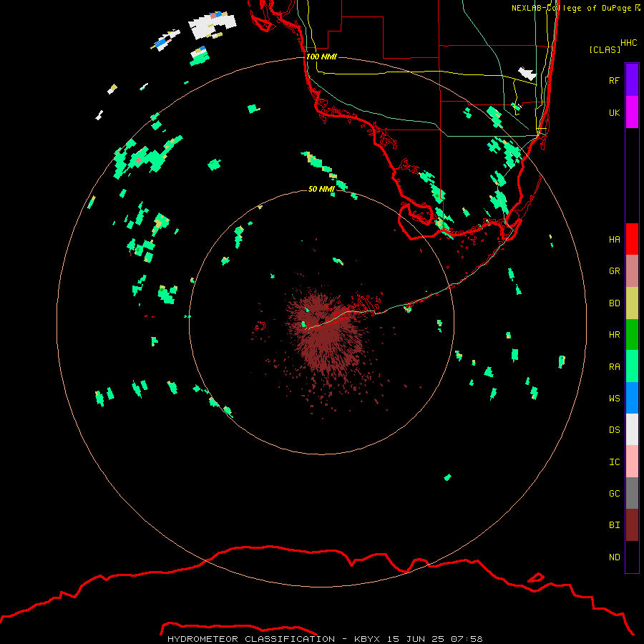Image resolution: width=644 pixels, height=644 pixels.
Task: Click the 50 NMI range ring label
Action: (321, 189)
